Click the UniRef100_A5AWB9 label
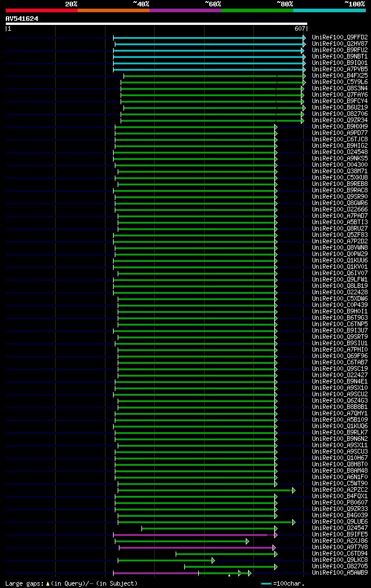Viewport: 371px width, 588px height. (340, 572)
